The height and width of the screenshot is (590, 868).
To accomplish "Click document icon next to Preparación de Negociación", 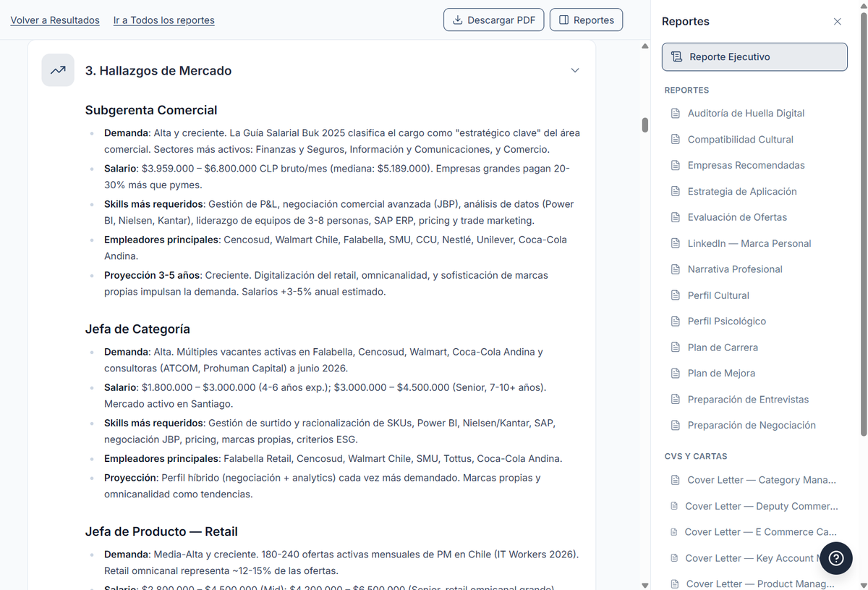I will 676,426.
